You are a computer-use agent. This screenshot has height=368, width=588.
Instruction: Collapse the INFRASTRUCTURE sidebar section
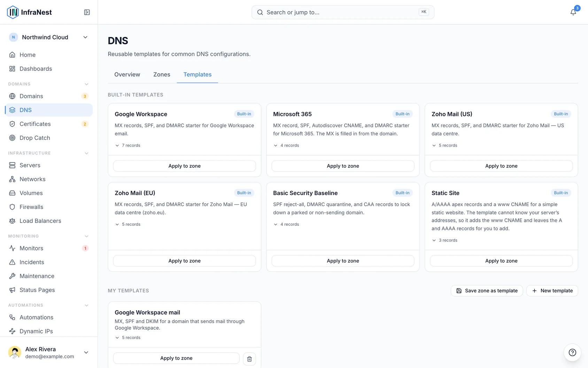click(x=86, y=153)
